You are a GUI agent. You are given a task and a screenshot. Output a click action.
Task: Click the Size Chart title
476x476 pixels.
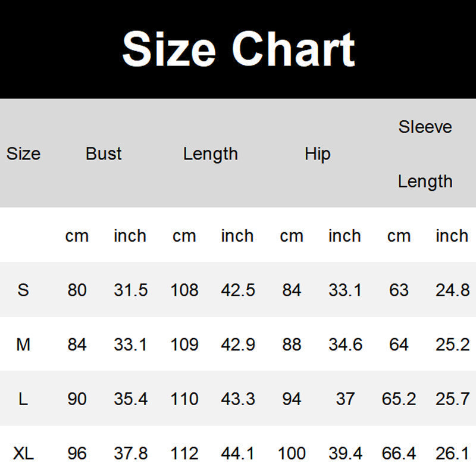click(x=238, y=49)
